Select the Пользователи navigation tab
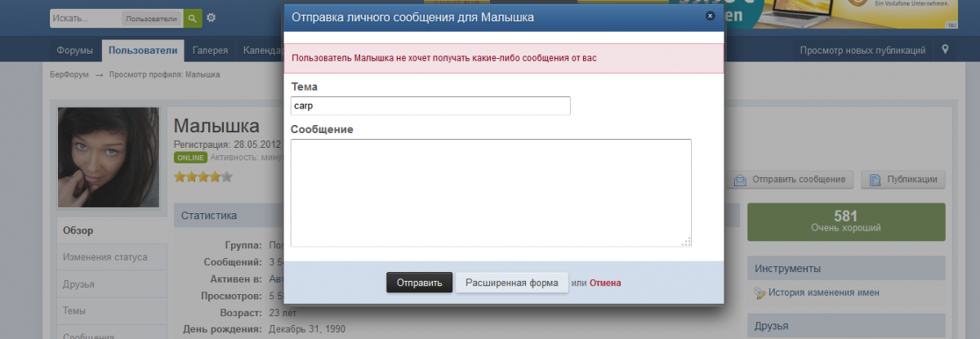 [x=142, y=51]
